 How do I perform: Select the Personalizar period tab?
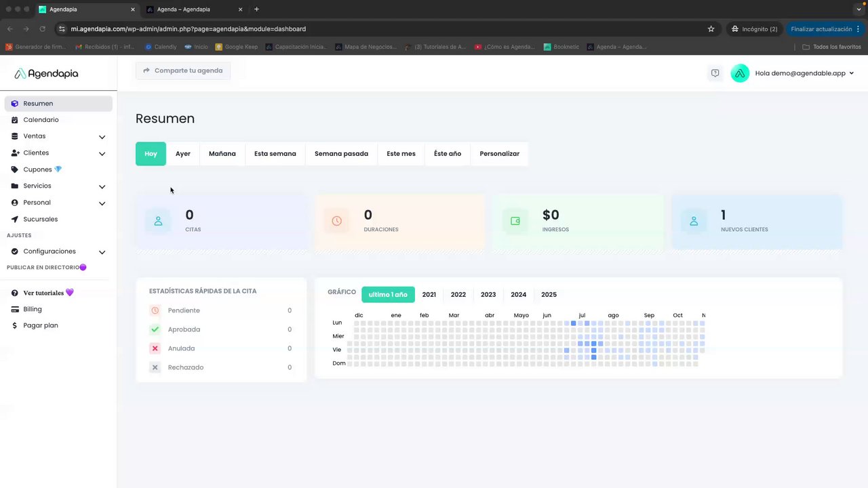499,154
